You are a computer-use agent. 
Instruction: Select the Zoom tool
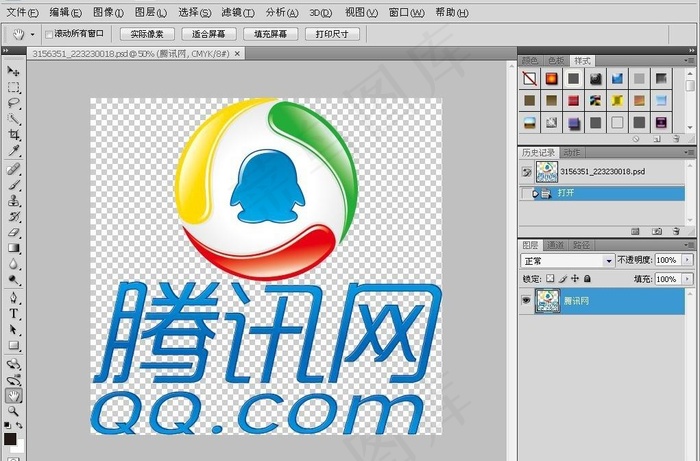tap(13, 411)
